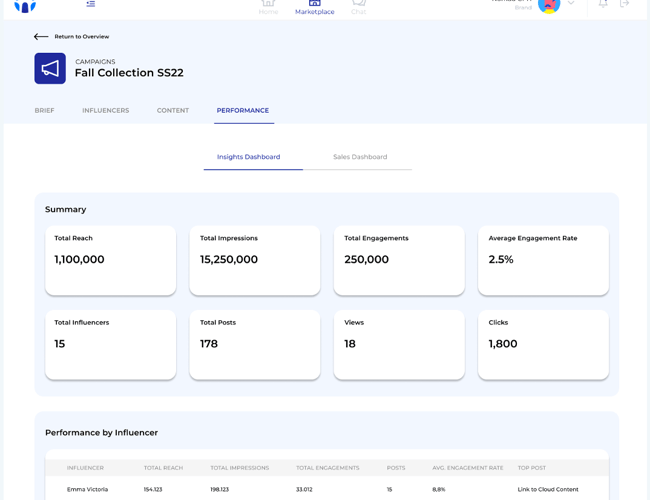Screen dimensions: 650x500
Task: Expand the user account dropdown chevron
Action: click(x=571, y=4)
